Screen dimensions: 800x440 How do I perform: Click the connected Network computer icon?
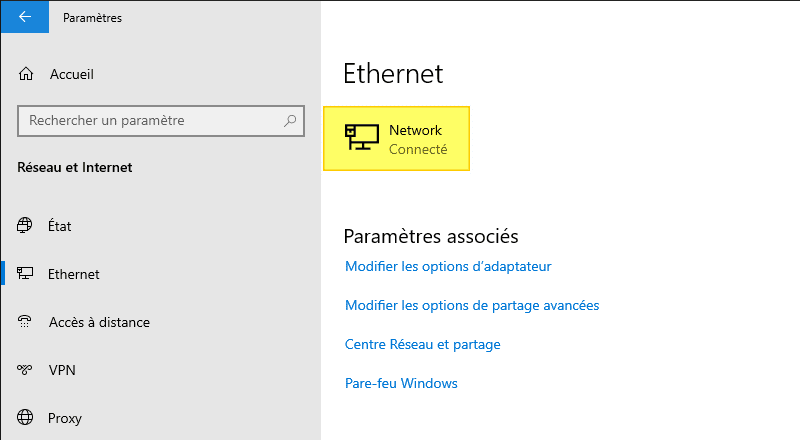point(362,139)
